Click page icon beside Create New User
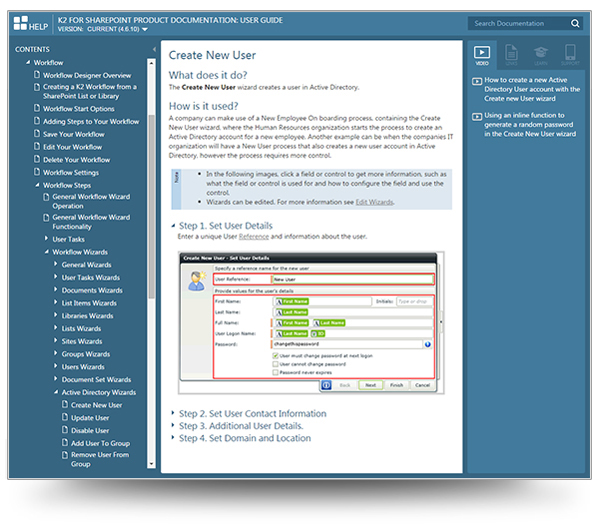This screenshot has height=524, width=599. pyautogui.click(x=65, y=404)
